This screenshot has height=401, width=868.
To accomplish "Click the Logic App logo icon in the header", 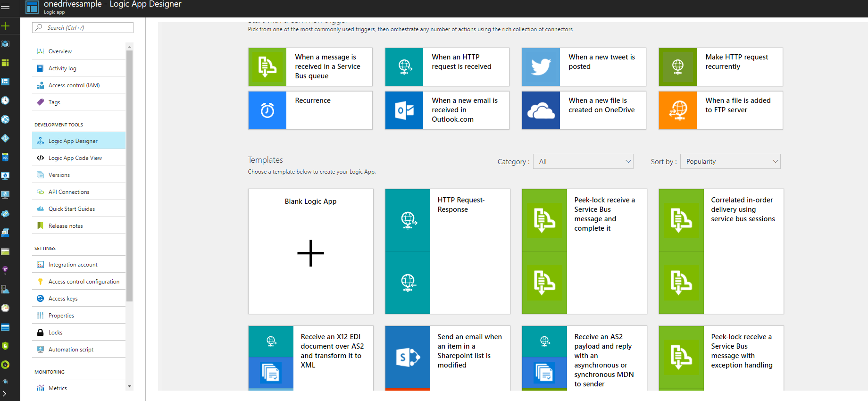I will coord(32,7).
